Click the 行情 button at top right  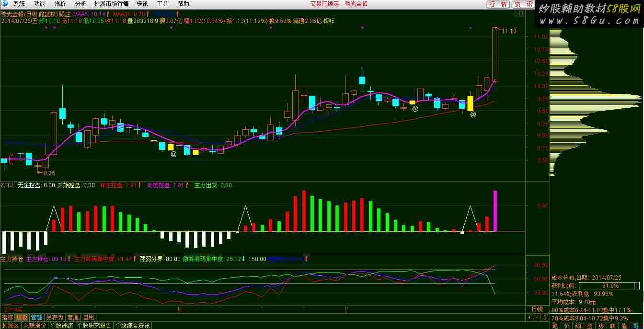pos(498,4)
